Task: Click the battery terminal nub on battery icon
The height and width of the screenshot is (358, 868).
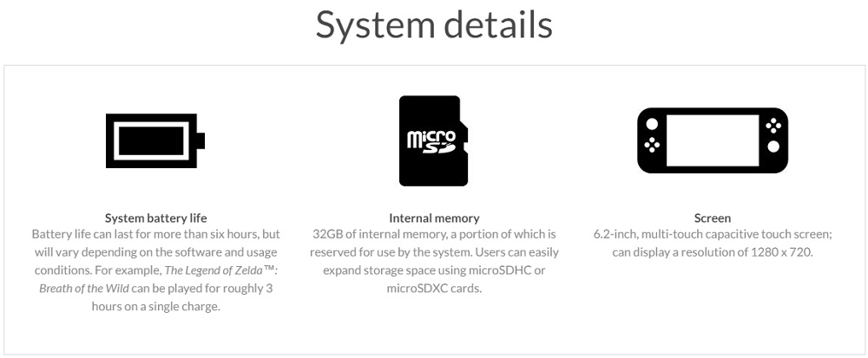Action: tap(201, 141)
